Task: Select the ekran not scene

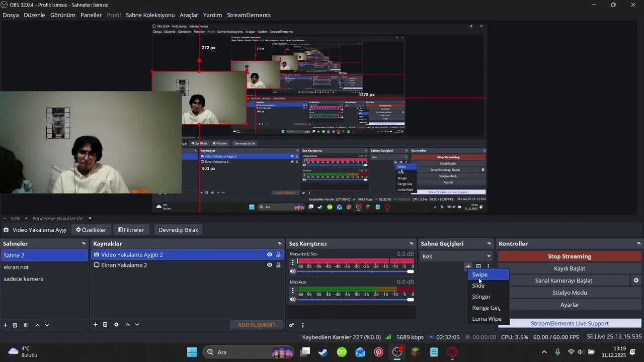Action: [x=44, y=267]
